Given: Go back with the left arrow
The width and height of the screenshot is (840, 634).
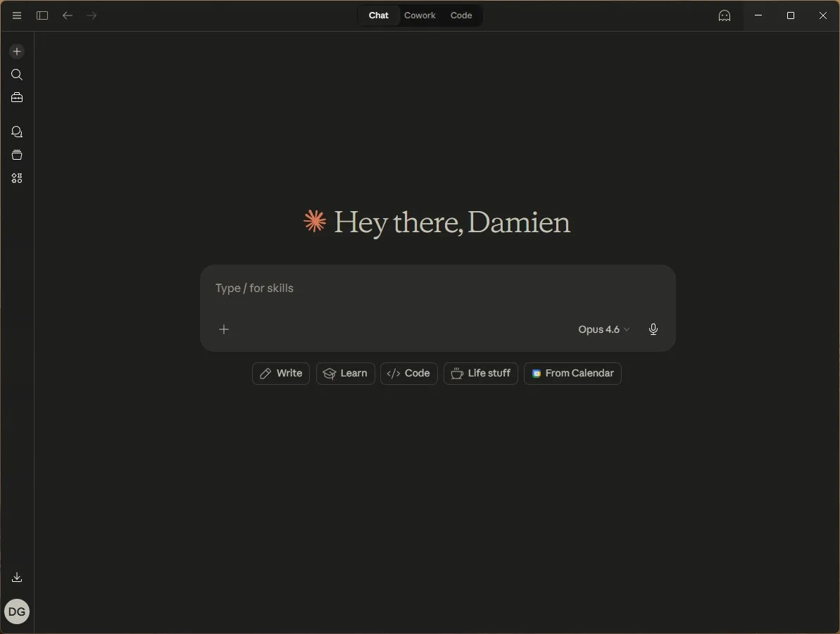Looking at the screenshot, I should (67, 15).
